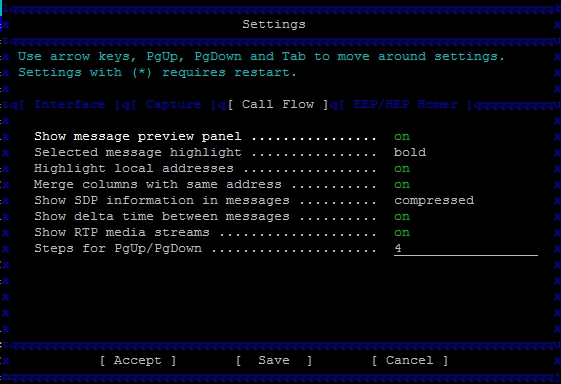This screenshot has width=561, height=384.
Task: Toggle Show RTP media streams value
Action: pyautogui.click(x=402, y=233)
